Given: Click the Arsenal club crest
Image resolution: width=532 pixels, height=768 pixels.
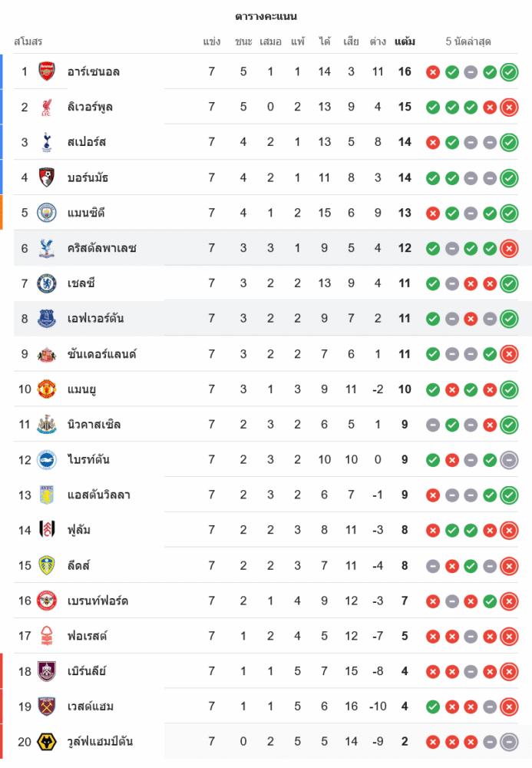Looking at the screenshot, I should (x=47, y=71).
